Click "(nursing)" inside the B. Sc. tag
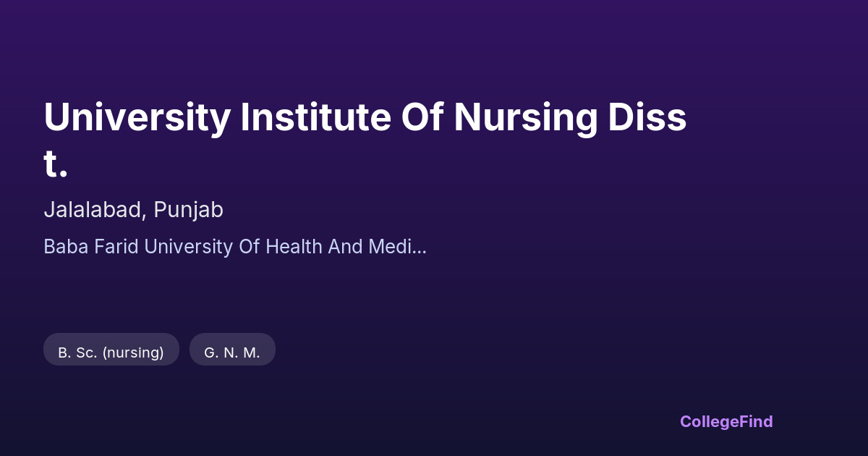The height and width of the screenshot is (456, 868). tap(133, 352)
